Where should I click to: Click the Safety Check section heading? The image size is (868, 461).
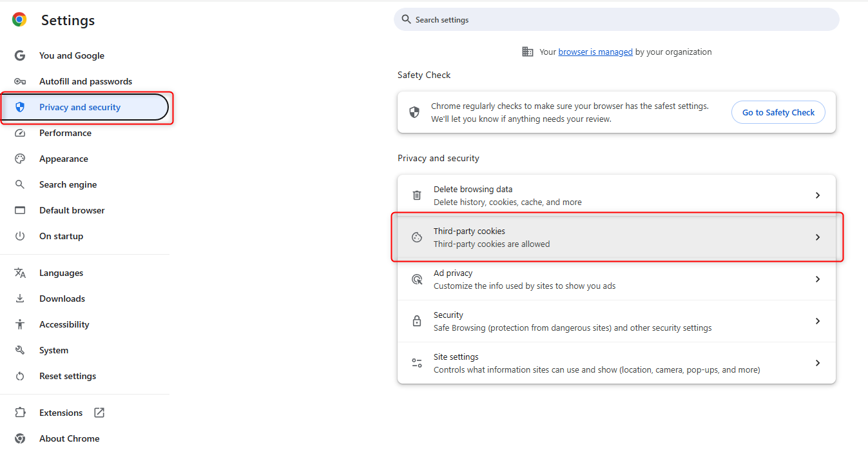coord(424,75)
